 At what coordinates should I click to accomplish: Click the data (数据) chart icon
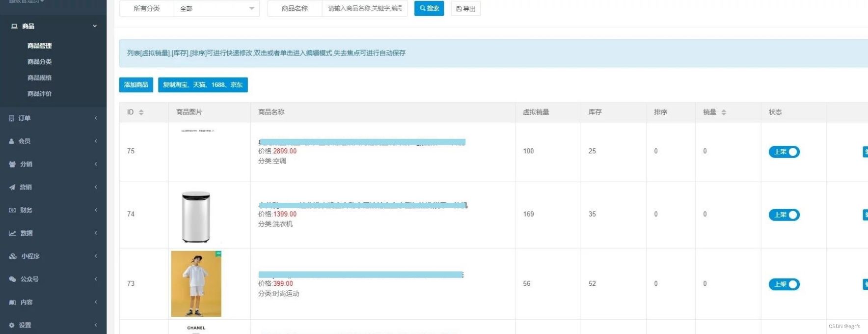tap(12, 233)
